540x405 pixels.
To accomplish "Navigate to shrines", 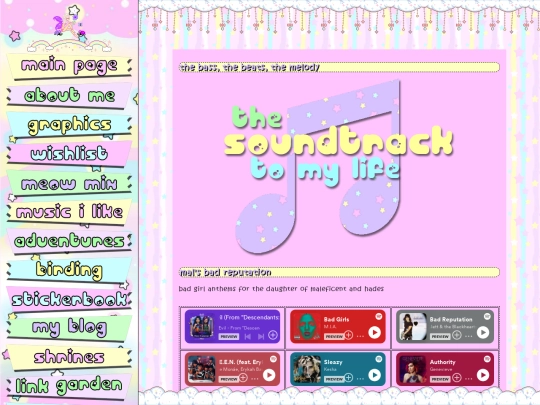I will click(69, 357).
